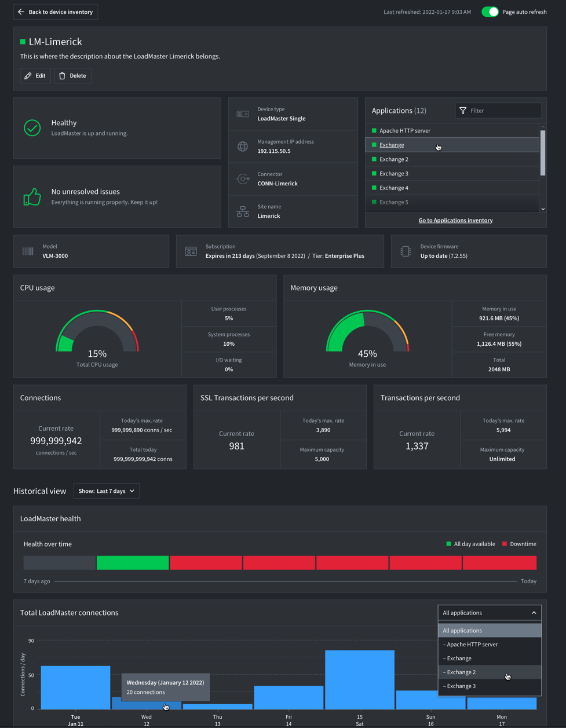This screenshot has height=728, width=566.
Task: Click the Edit button
Action: pos(35,76)
